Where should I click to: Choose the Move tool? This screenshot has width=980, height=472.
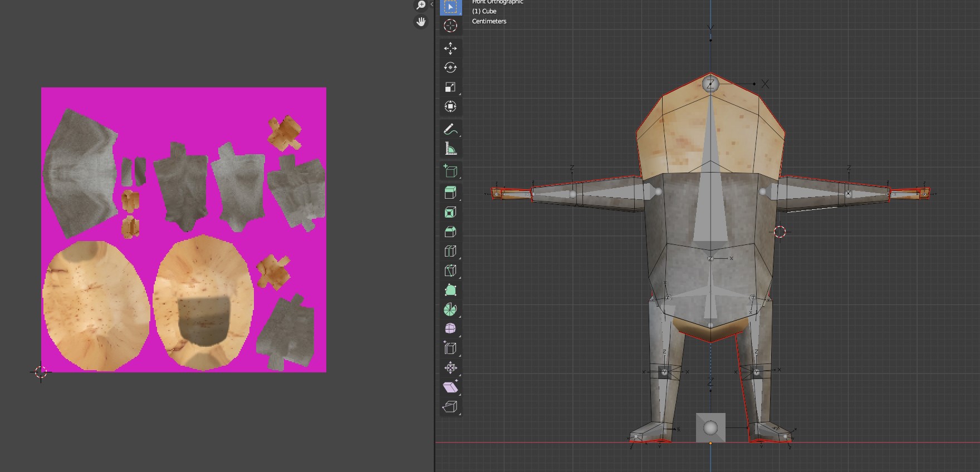pyautogui.click(x=450, y=48)
